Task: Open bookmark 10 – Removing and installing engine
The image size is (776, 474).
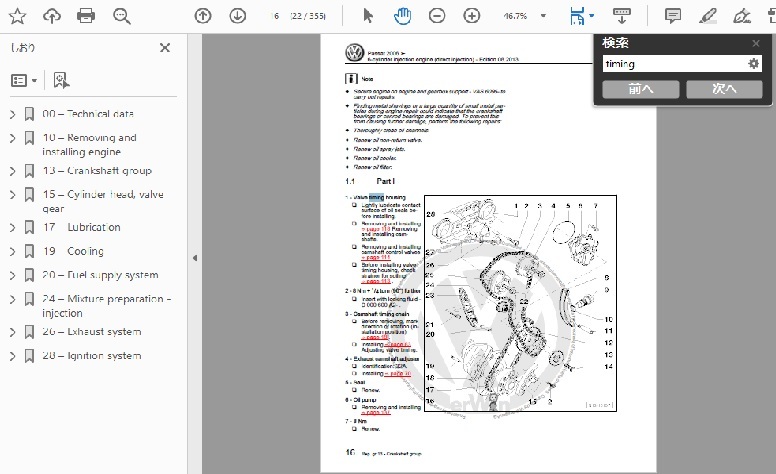Action: pos(90,144)
